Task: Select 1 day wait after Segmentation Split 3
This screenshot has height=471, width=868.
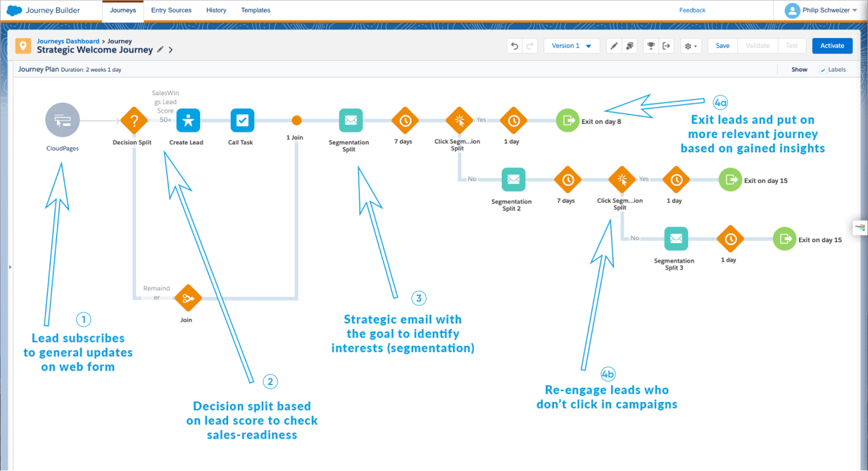Action: coord(730,239)
